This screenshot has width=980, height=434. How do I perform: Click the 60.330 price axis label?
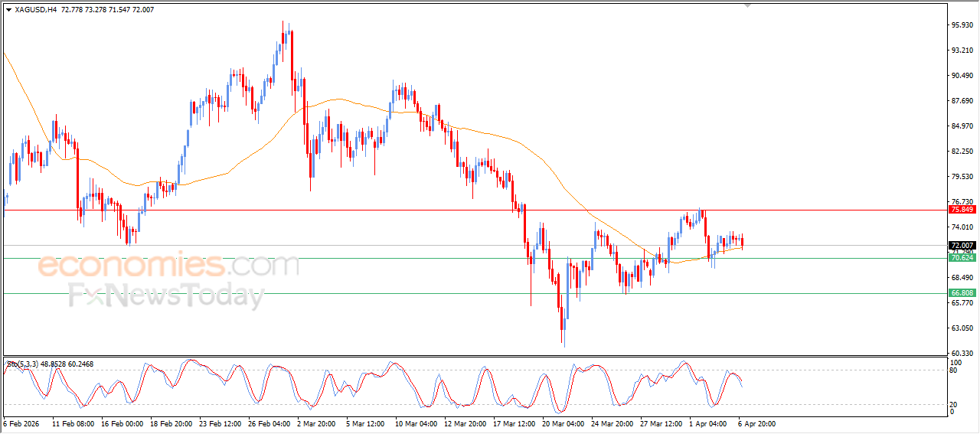click(962, 353)
